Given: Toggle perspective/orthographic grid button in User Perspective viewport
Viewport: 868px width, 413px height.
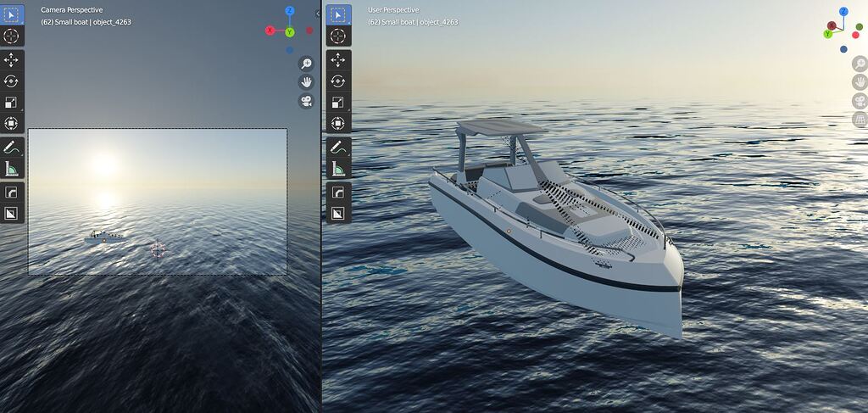Looking at the screenshot, I should pos(860,120).
